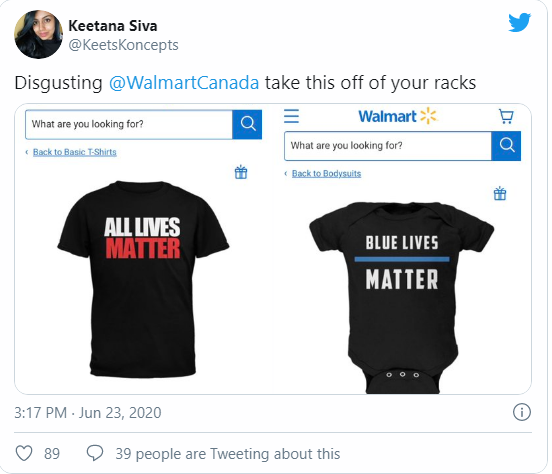Follow the Back to Basic T-Shirts link
The height and width of the screenshot is (474, 552).
(x=75, y=152)
